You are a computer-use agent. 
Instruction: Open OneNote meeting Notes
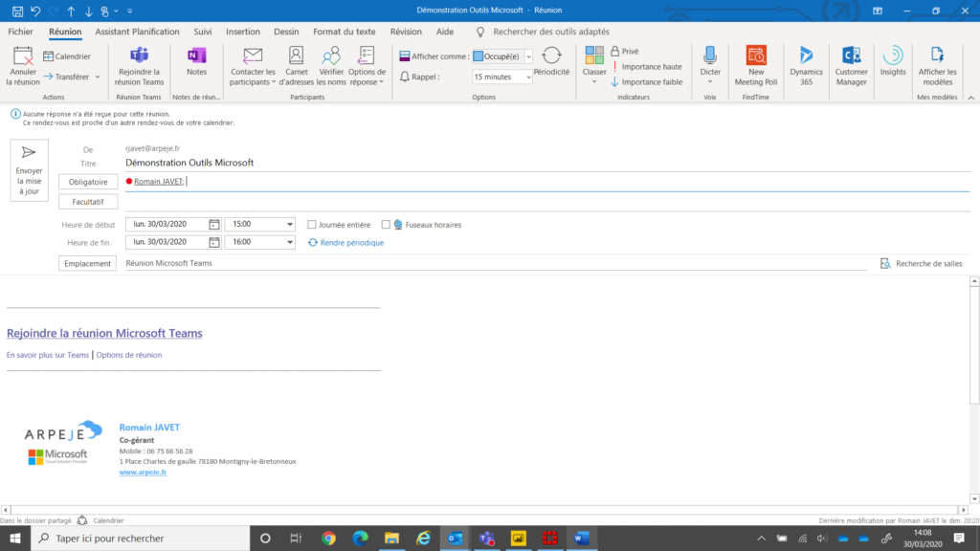click(196, 67)
